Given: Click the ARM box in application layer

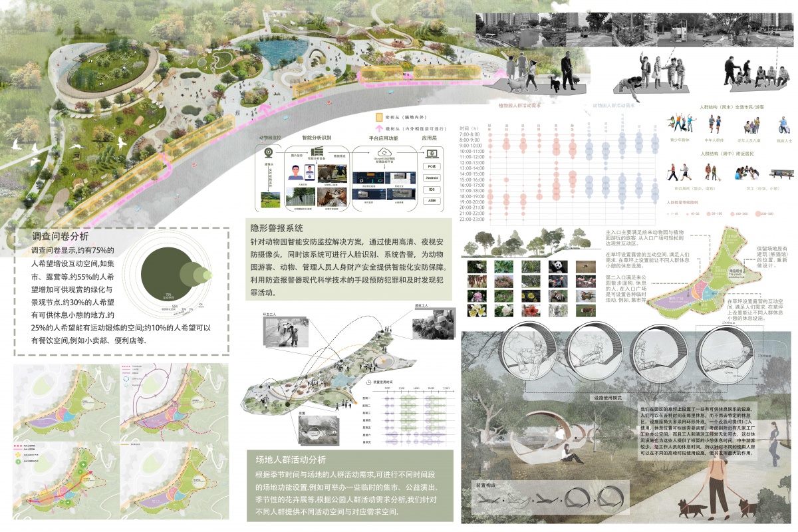Looking at the screenshot, I should coord(432,201).
